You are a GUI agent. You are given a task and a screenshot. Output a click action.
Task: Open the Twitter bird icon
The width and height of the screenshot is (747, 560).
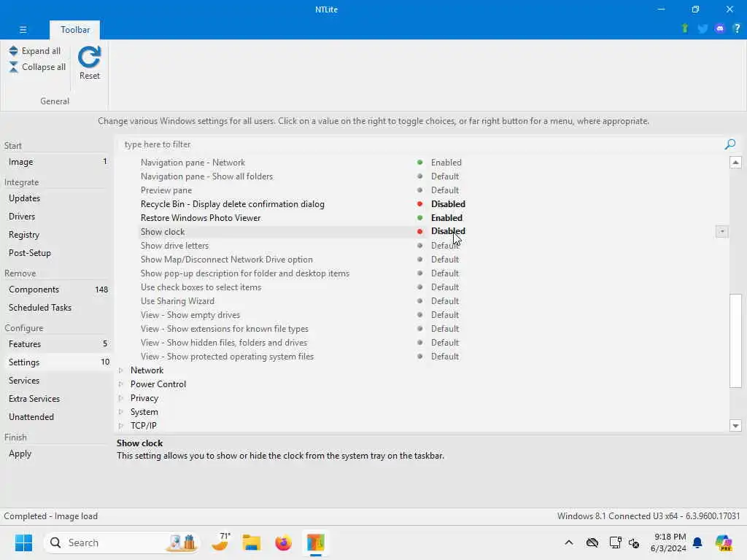[703, 28]
